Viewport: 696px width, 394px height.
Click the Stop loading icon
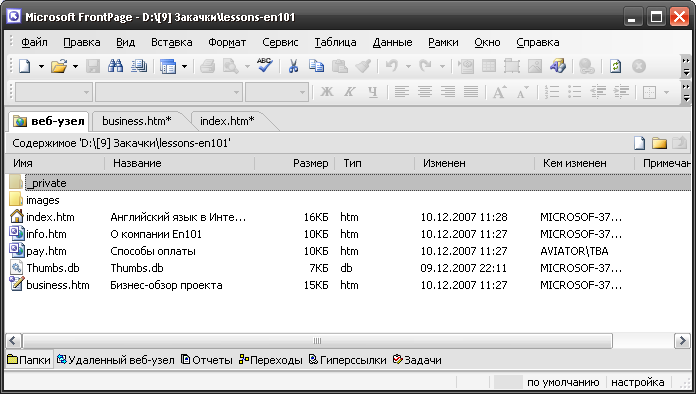(x=639, y=67)
